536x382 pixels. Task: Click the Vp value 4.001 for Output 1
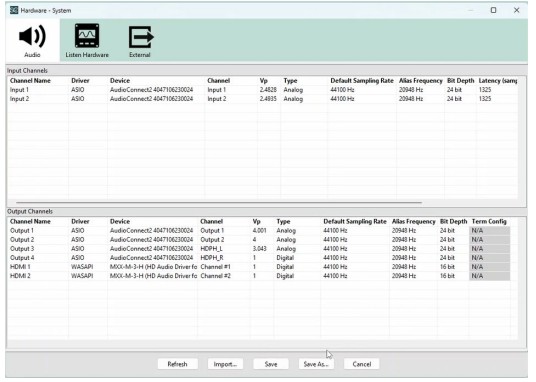click(x=259, y=231)
